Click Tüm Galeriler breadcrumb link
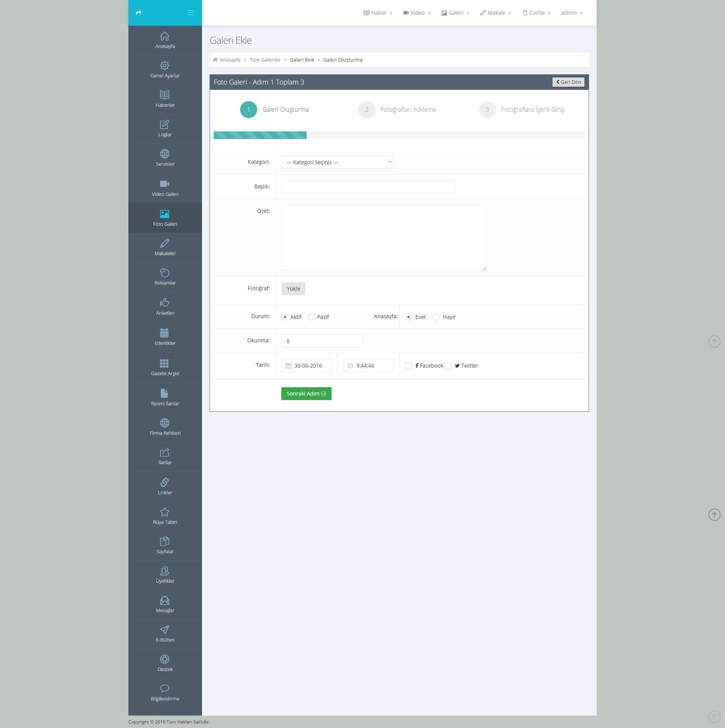Screen dimensions: 725x728 coord(265,60)
